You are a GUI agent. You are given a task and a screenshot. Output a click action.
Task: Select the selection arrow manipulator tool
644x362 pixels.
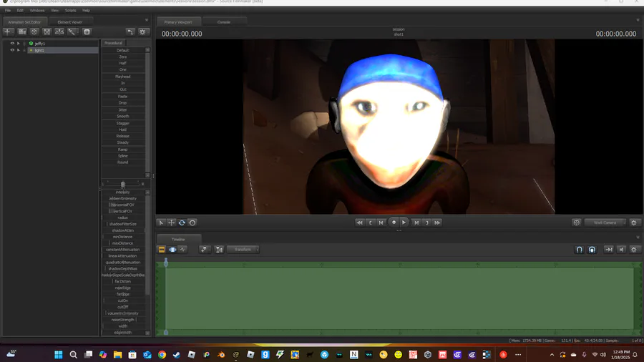(161, 222)
